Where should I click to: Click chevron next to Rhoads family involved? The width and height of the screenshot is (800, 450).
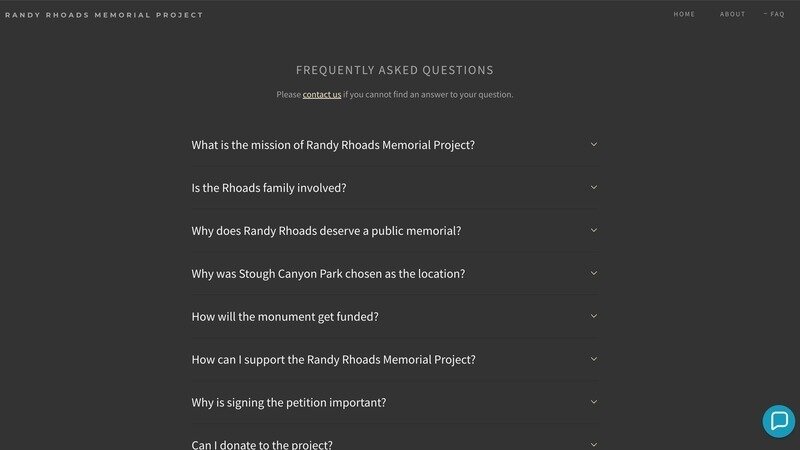pyautogui.click(x=594, y=187)
